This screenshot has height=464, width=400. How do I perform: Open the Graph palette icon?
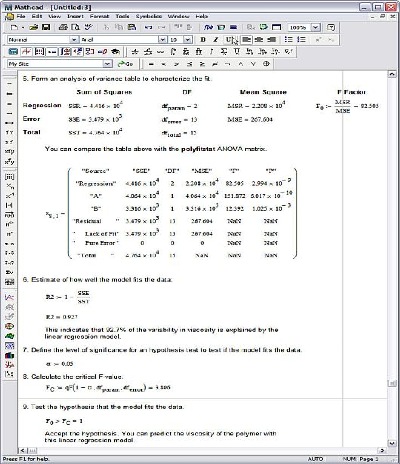click(x=26, y=52)
